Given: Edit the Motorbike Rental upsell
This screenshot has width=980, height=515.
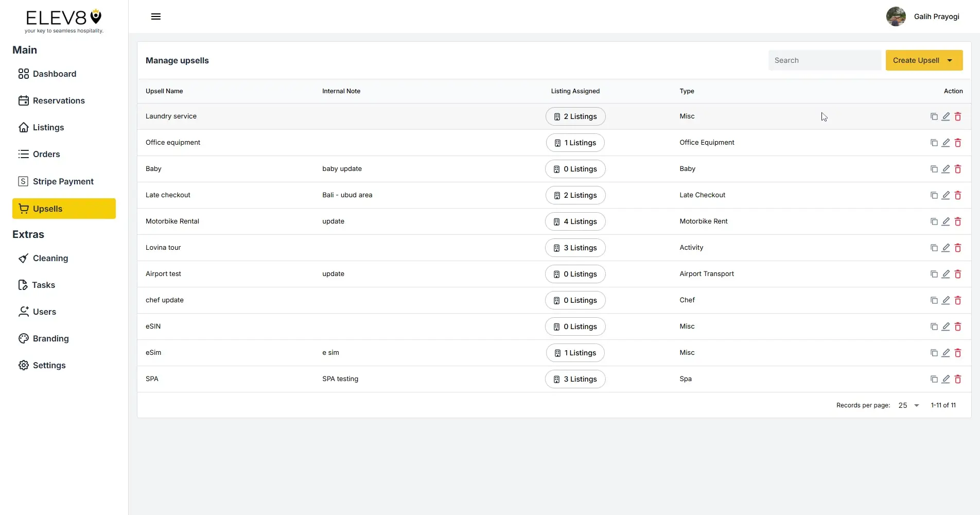Looking at the screenshot, I should coord(946,221).
